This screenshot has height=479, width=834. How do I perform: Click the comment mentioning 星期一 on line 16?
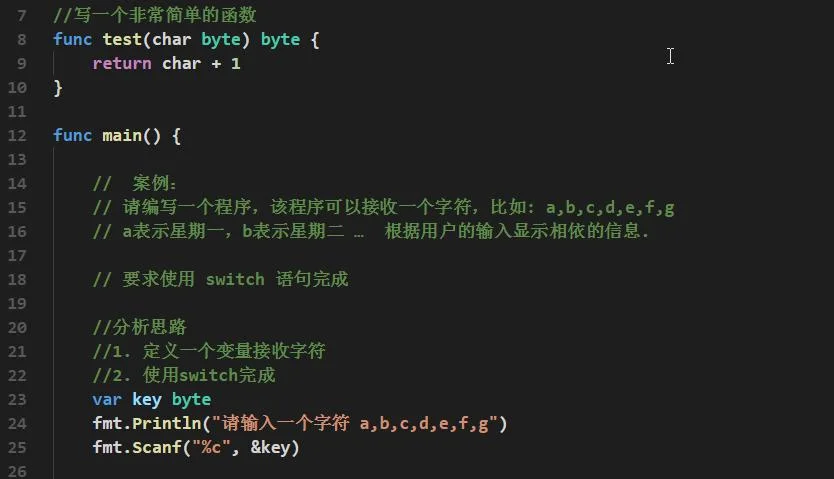coord(371,231)
